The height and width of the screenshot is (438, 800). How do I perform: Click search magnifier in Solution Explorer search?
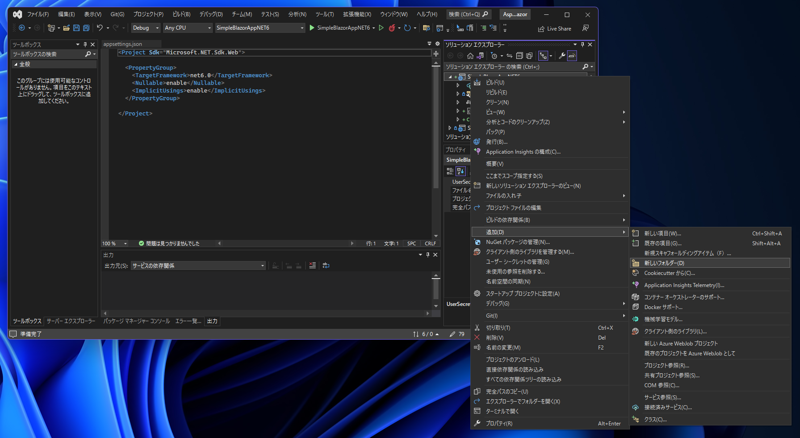click(585, 67)
